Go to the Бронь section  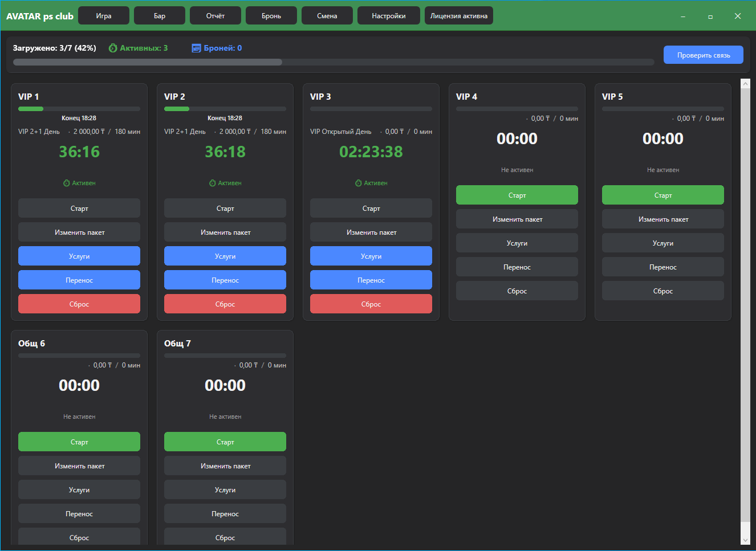271,16
